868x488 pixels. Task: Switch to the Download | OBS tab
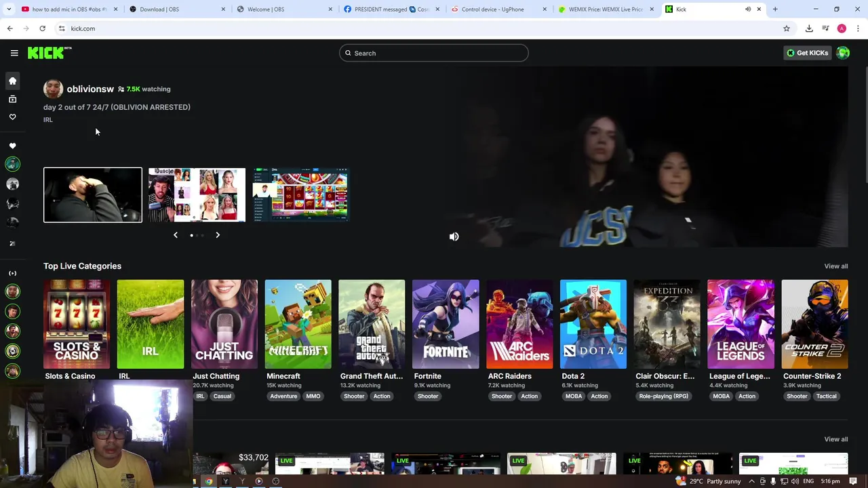[178, 9]
